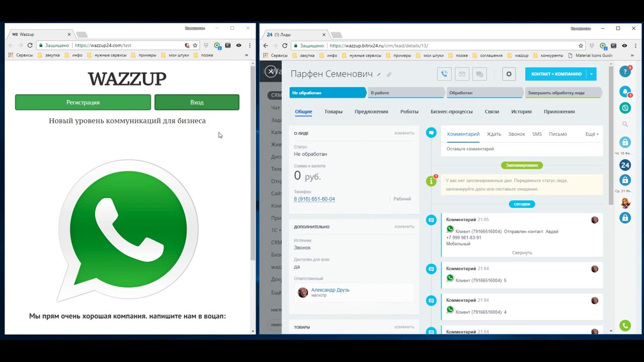Click Bitrix window address bar URL
The width and height of the screenshot is (644, 362).
click(379, 46)
